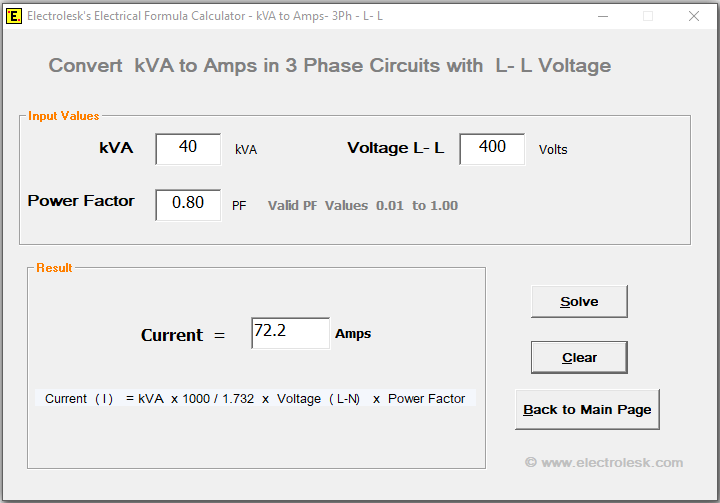Click the Input Values group label
720x503 pixels.
point(64,116)
